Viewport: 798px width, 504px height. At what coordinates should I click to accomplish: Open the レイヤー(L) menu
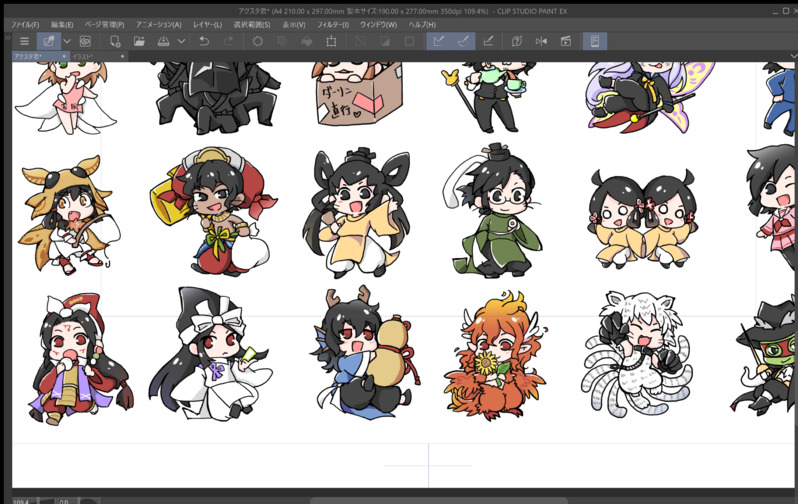coord(207,24)
